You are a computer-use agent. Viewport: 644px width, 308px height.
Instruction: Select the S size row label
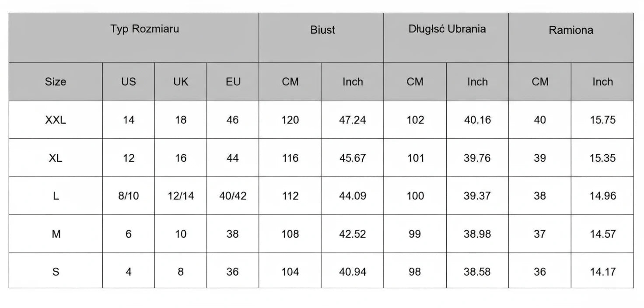[x=56, y=272]
